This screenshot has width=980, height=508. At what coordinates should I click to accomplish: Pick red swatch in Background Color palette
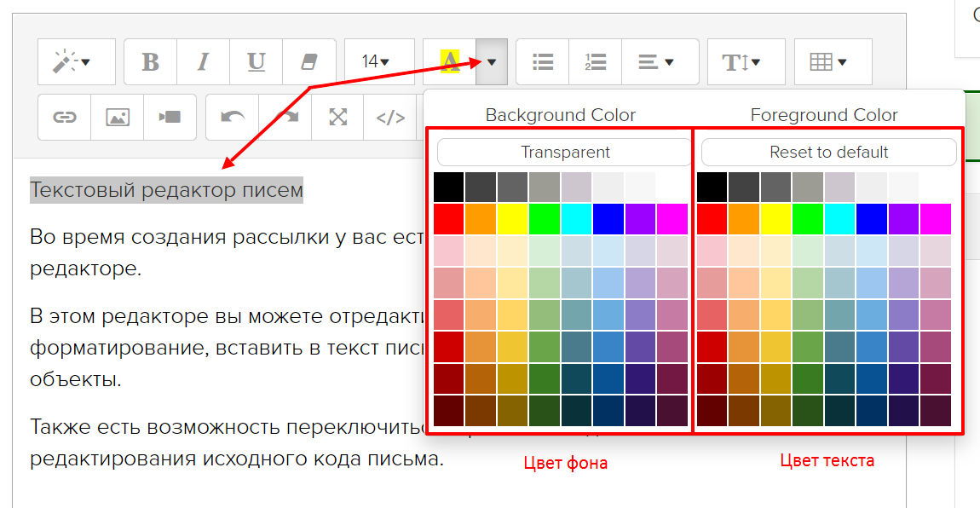pyautogui.click(x=448, y=219)
